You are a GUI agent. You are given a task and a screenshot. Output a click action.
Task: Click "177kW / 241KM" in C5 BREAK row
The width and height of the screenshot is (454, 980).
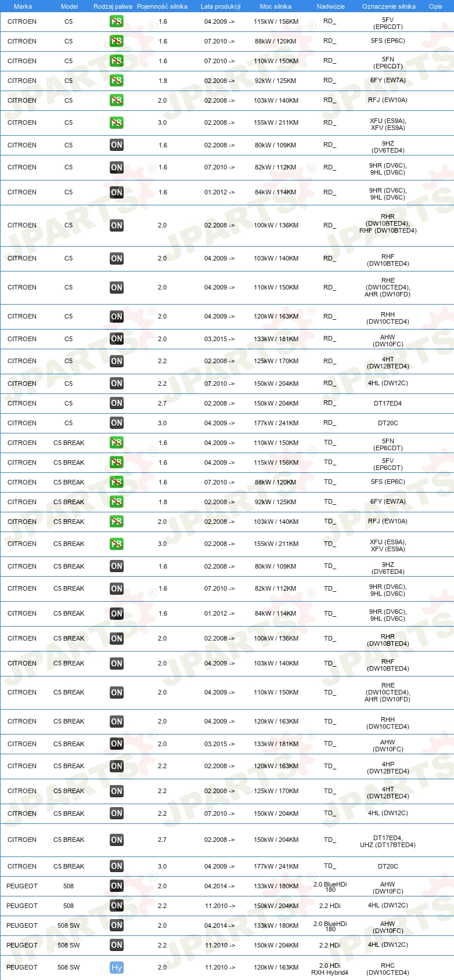click(x=276, y=866)
